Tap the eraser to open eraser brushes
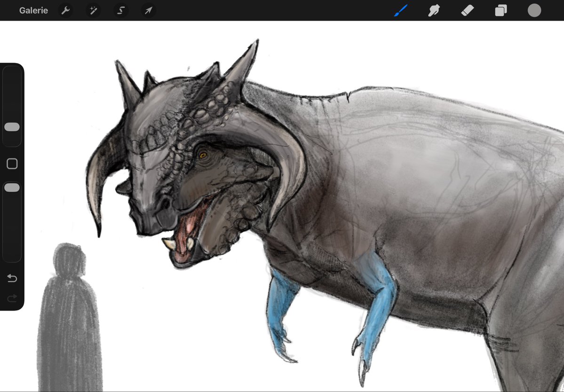Screen dimensions: 564x392 tap(467, 10)
